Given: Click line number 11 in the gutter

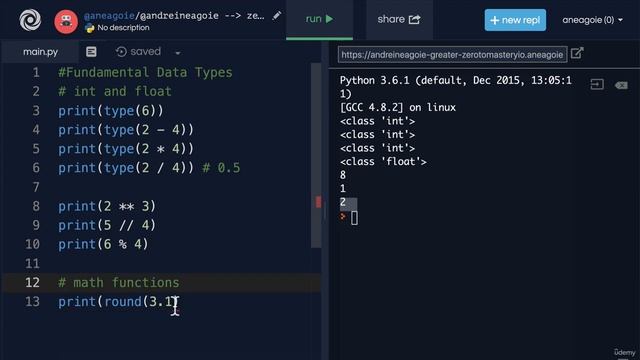Looking at the screenshot, I should click(x=32, y=264).
